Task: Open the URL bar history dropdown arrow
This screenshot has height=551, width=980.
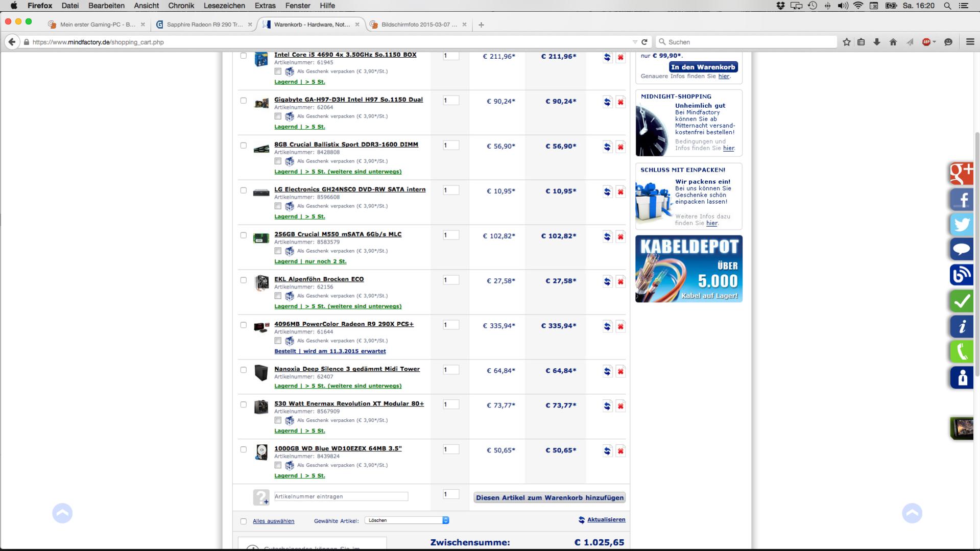Action: (x=635, y=42)
